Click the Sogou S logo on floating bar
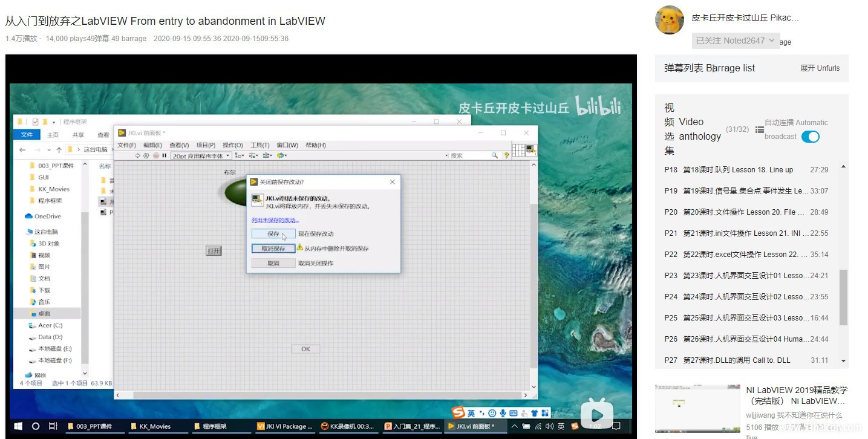The image size is (868, 439). tap(458, 413)
